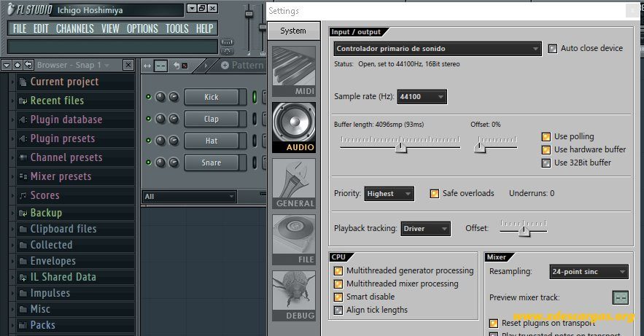The height and width of the screenshot is (336, 644).
Task: Click the Scores note icon in browser
Action: click(x=23, y=195)
